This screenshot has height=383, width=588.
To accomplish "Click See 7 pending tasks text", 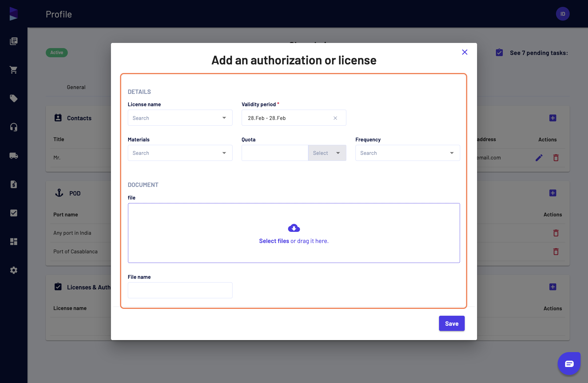I will [x=539, y=53].
